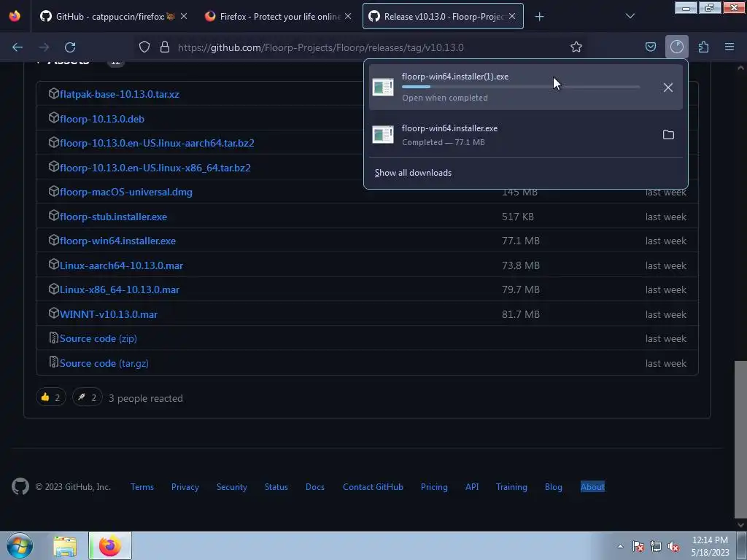747x560 pixels.
Task: Show floorp-win64.installer.exe in folder
Action: pos(668,135)
